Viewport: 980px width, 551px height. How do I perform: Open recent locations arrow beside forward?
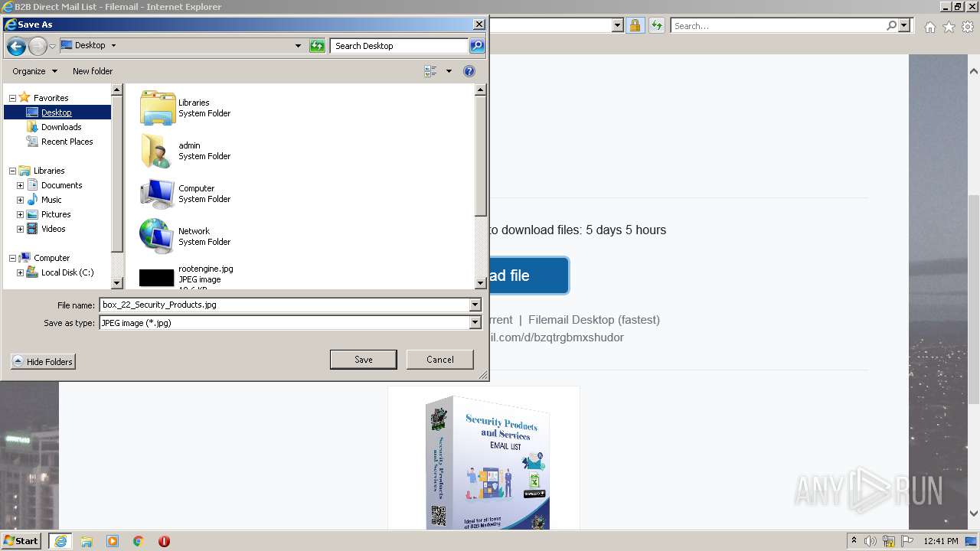[x=52, y=47]
